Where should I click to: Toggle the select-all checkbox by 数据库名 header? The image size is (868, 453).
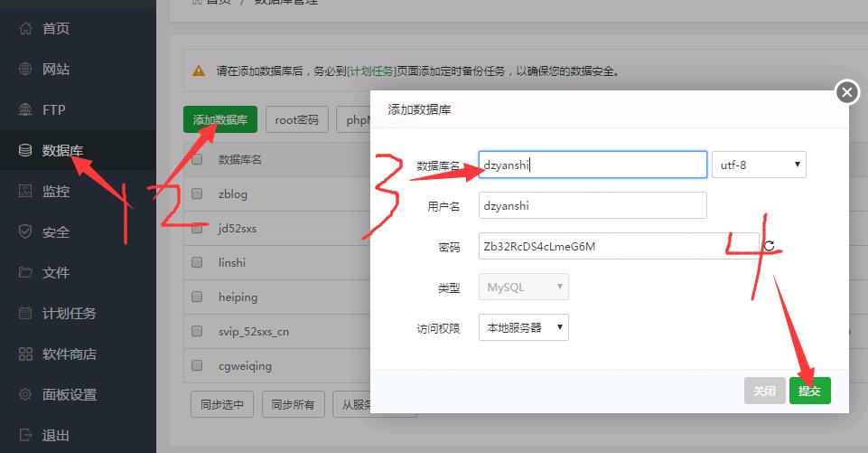(197, 160)
